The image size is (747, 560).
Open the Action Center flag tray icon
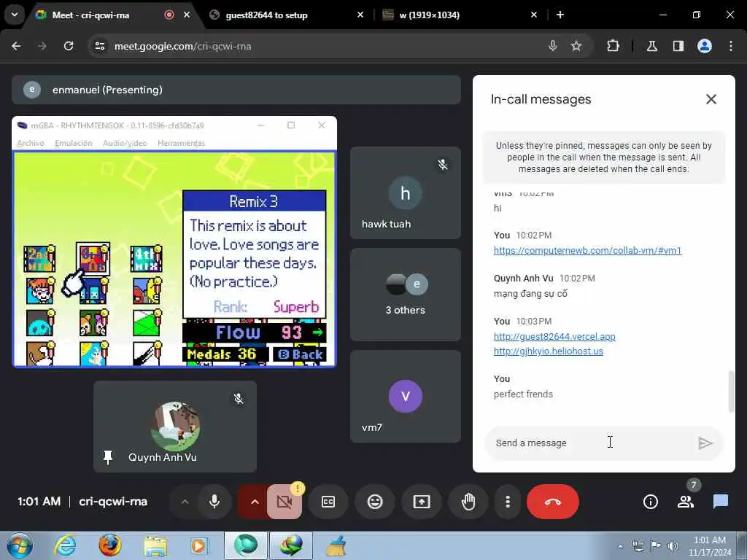click(656, 546)
